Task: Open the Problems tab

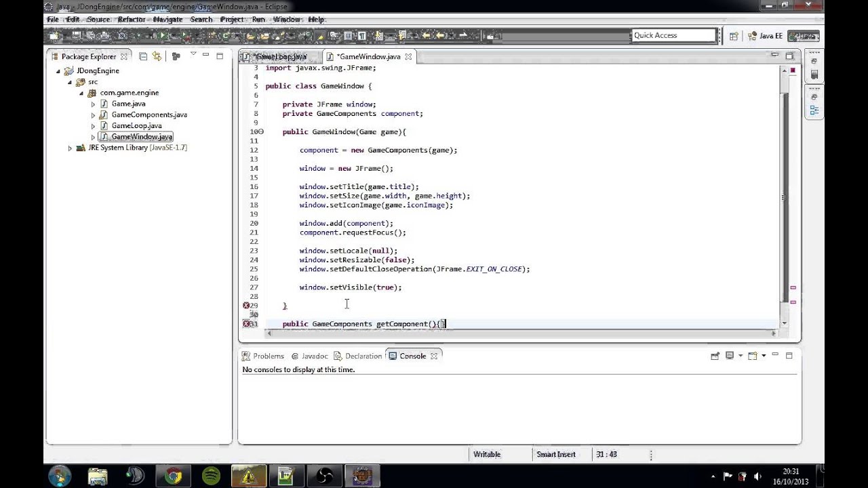Action: [x=263, y=356]
